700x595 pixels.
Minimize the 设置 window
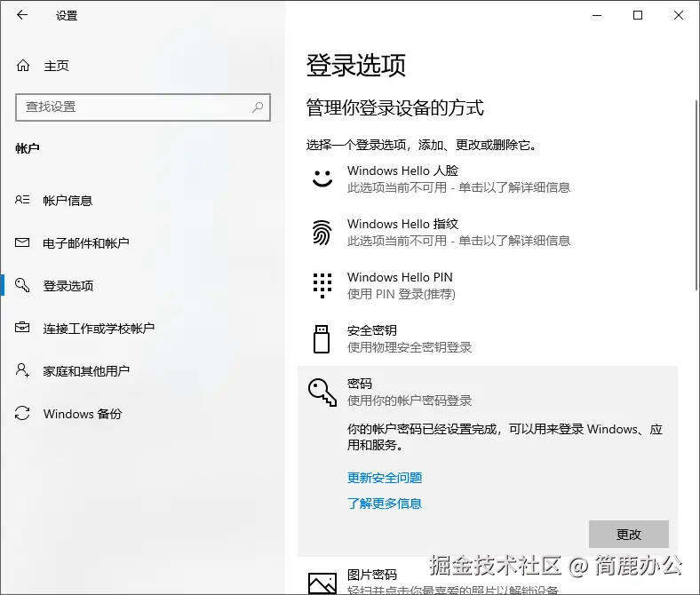pos(597,15)
